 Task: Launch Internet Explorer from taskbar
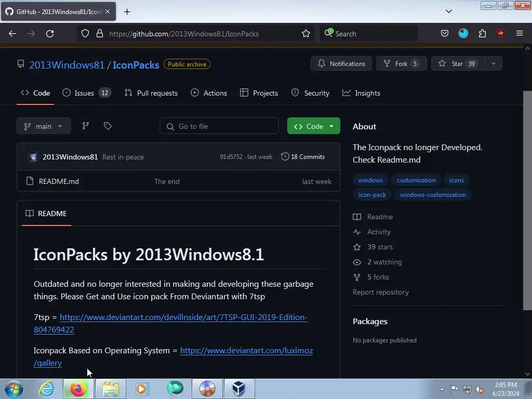tap(46, 389)
